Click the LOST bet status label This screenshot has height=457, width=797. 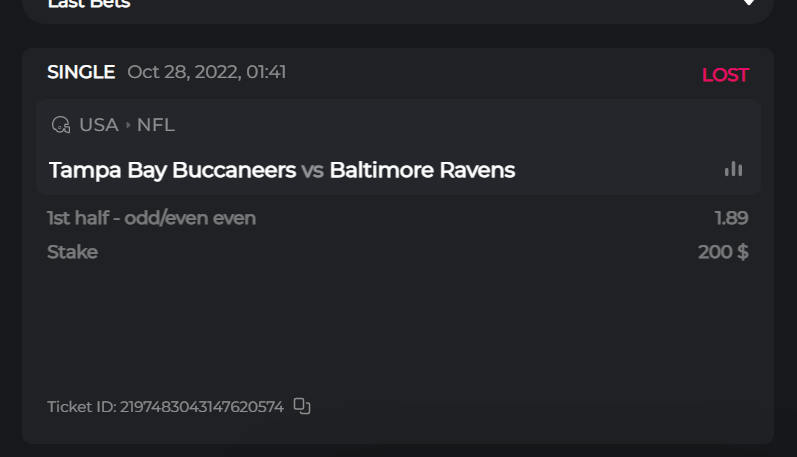[725, 75]
